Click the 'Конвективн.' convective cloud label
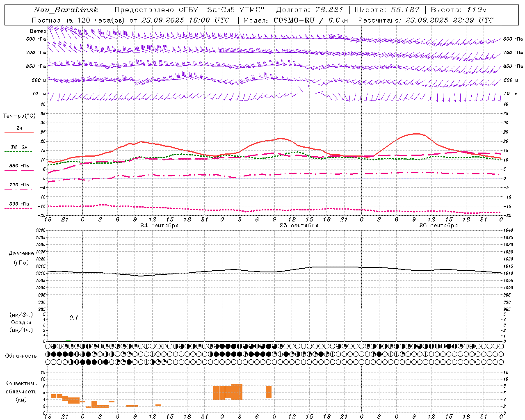 coord(21,383)
